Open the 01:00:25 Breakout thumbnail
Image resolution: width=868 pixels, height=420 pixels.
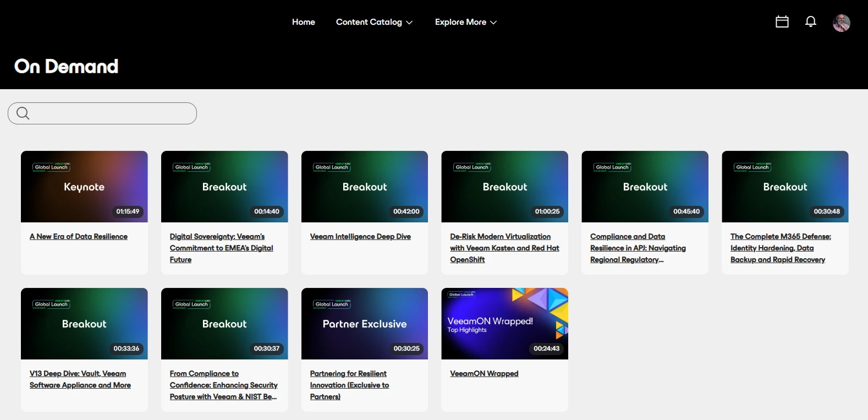[x=505, y=187]
